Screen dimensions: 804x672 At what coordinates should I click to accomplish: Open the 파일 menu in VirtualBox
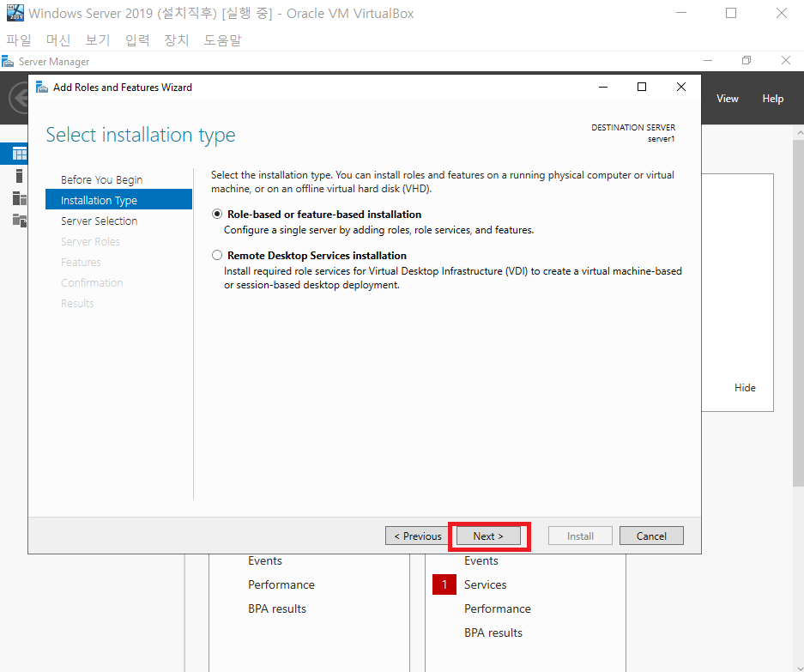(x=19, y=39)
